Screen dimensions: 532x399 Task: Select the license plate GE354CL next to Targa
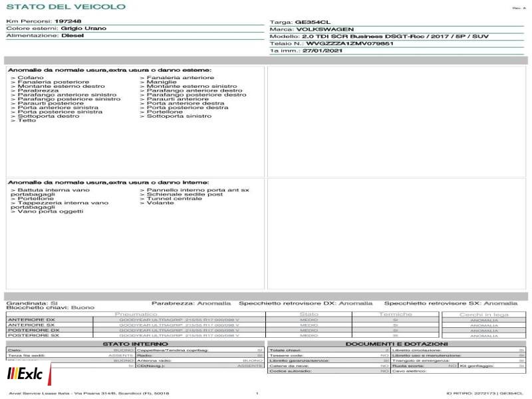coord(313,23)
